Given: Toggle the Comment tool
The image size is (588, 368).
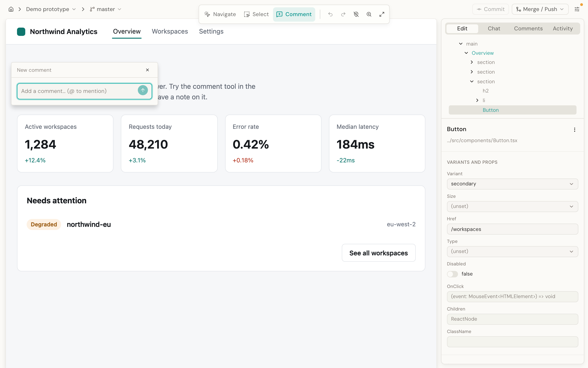Looking at the screenshot, I should 294,14.
